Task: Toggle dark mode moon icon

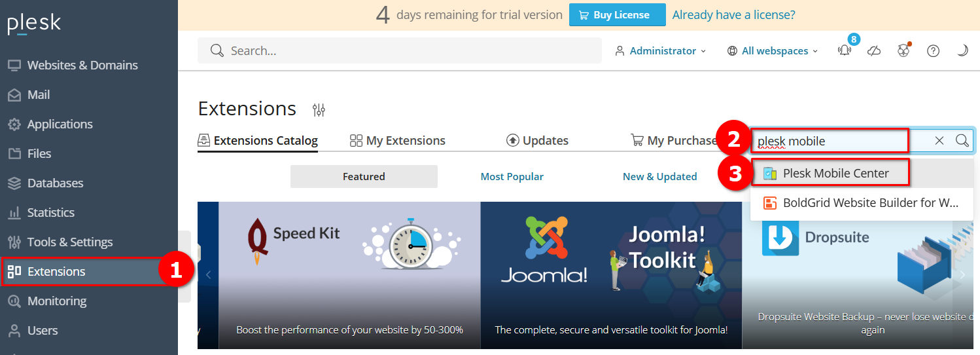Action: coord(962,50)
